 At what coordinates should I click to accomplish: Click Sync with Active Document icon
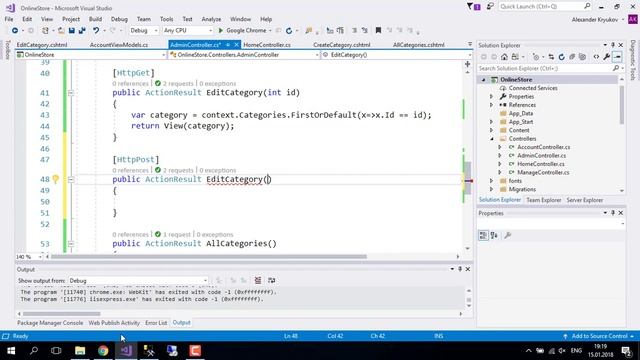(551, 57)
